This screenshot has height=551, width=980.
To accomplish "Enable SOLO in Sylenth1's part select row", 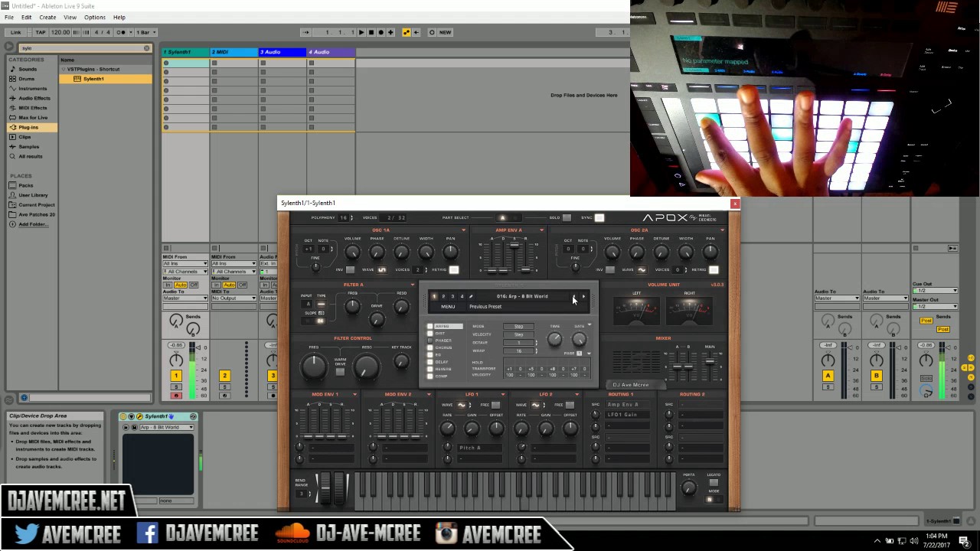I will (566, 217).
